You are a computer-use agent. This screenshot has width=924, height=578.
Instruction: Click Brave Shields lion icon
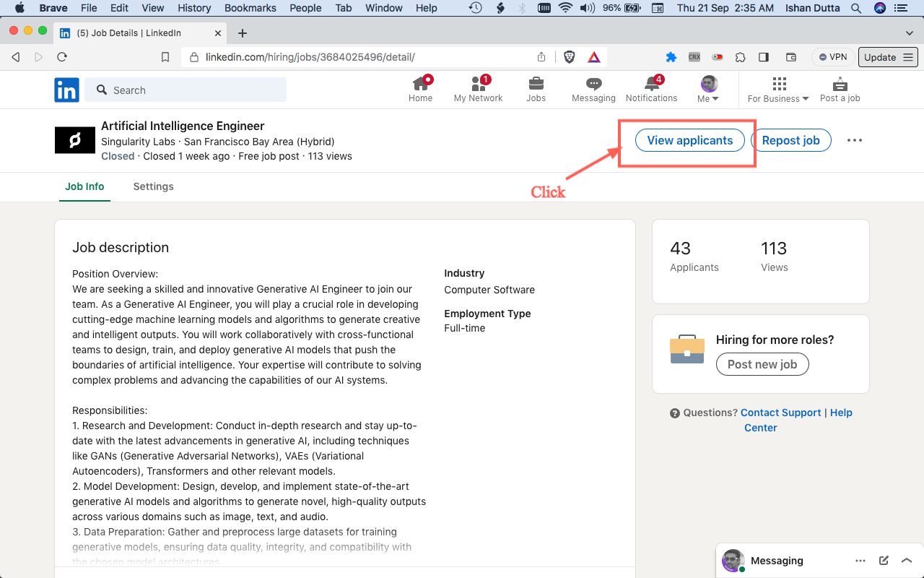(570, 57)
